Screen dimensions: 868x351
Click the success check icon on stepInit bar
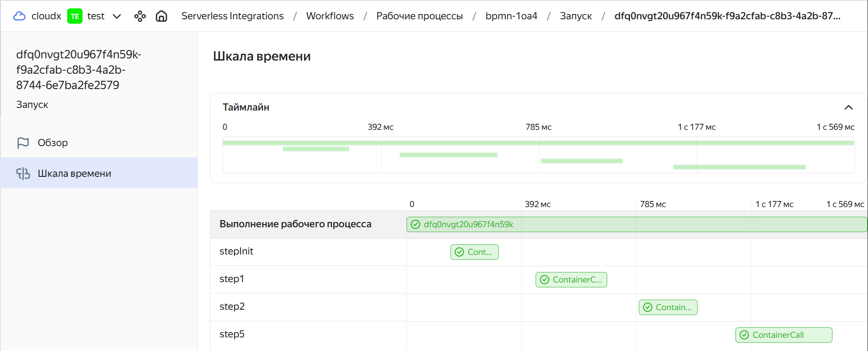(459, 252)
